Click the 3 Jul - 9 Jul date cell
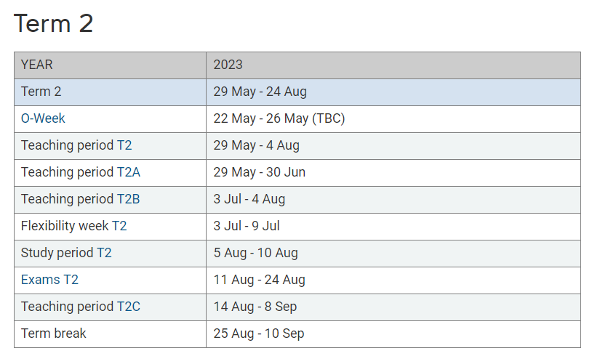600x364 pixels. tap(393, 227)
